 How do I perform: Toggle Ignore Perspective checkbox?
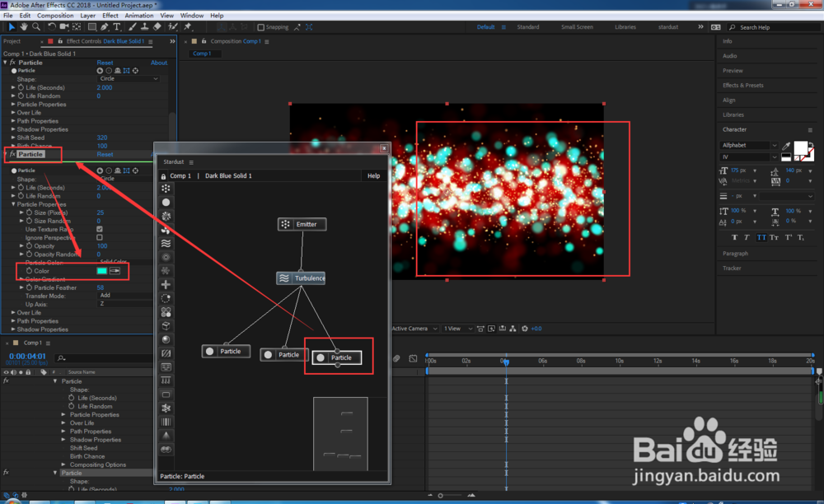point(100,237)
